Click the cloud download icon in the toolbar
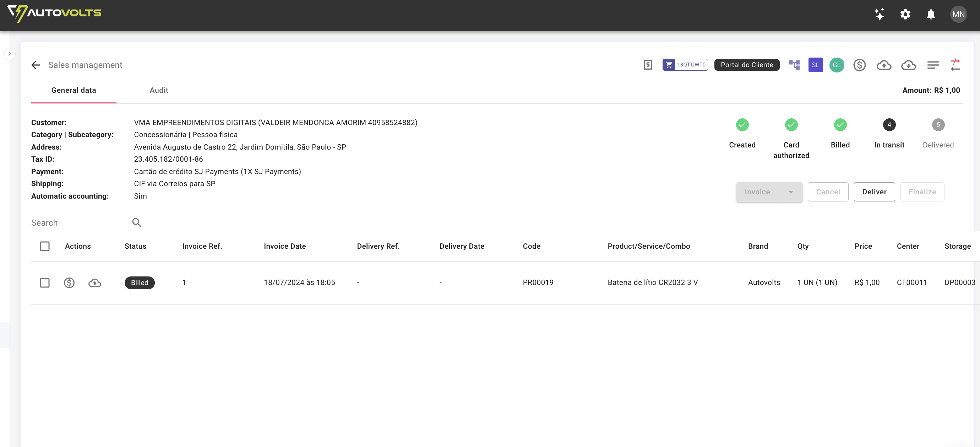The width and height of the screenshot is (980, 447). point(909,65)
